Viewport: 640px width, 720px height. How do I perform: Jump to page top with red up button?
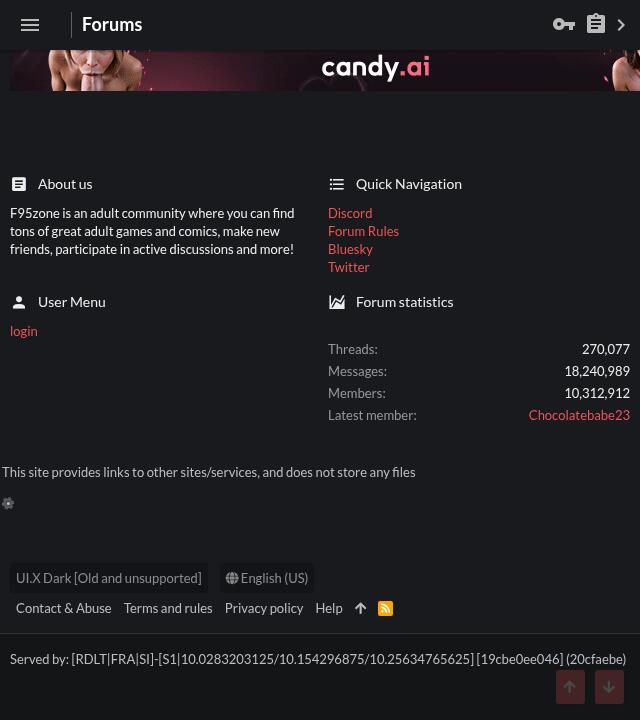coord(570,687)
